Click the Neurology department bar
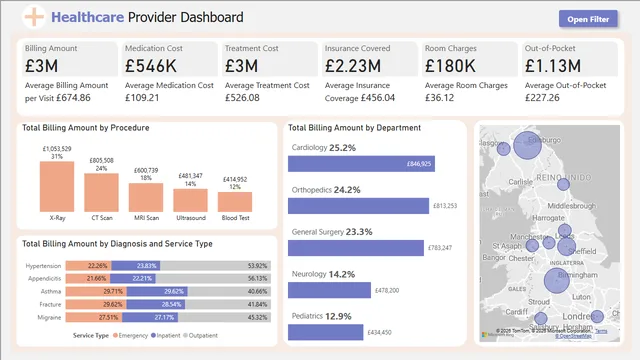This screenshot has width=640, height=360. (x=329, y=290)
